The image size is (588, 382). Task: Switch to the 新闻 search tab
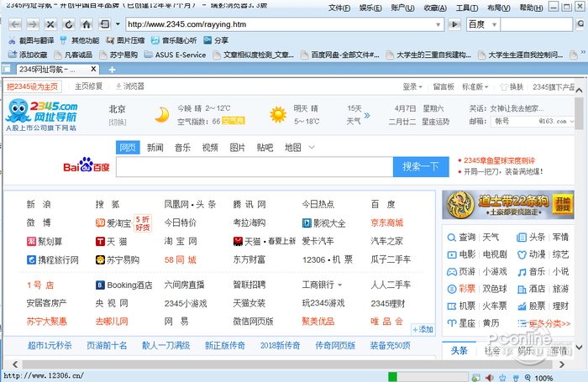(x=155, y=148)
